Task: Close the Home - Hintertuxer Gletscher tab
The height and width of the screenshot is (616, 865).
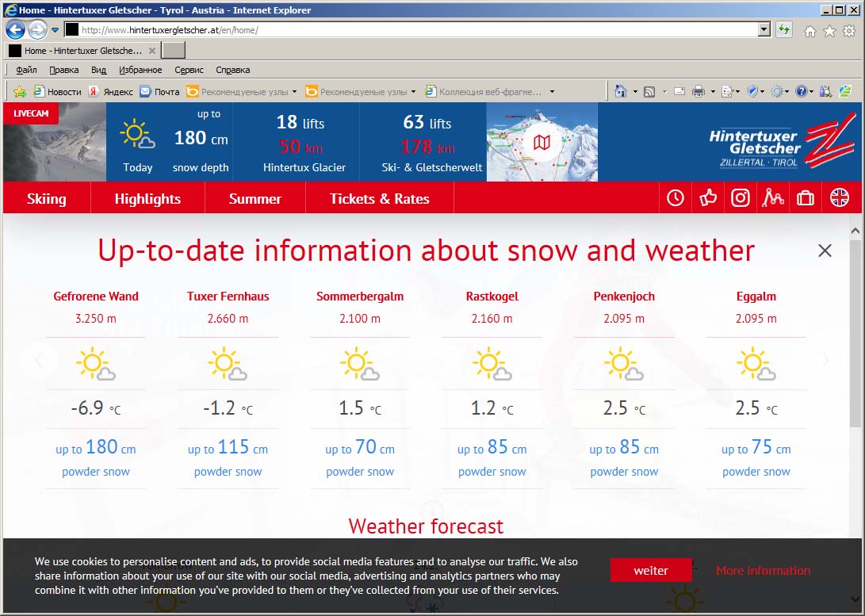Action: (x=152, y=51)
